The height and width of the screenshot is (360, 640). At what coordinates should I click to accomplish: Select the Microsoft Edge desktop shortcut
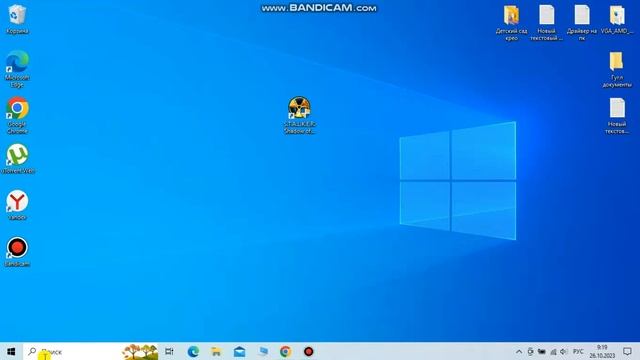coord(17,69)
